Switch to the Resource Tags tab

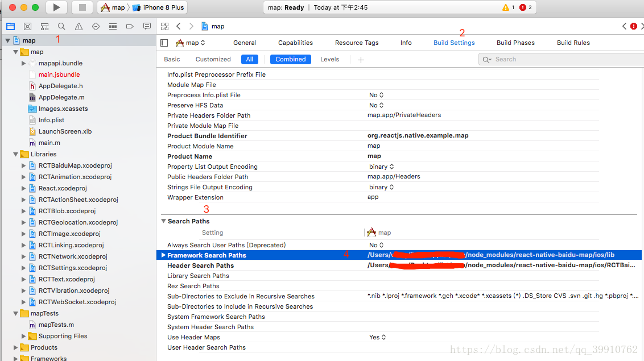(x=357, y=43)
